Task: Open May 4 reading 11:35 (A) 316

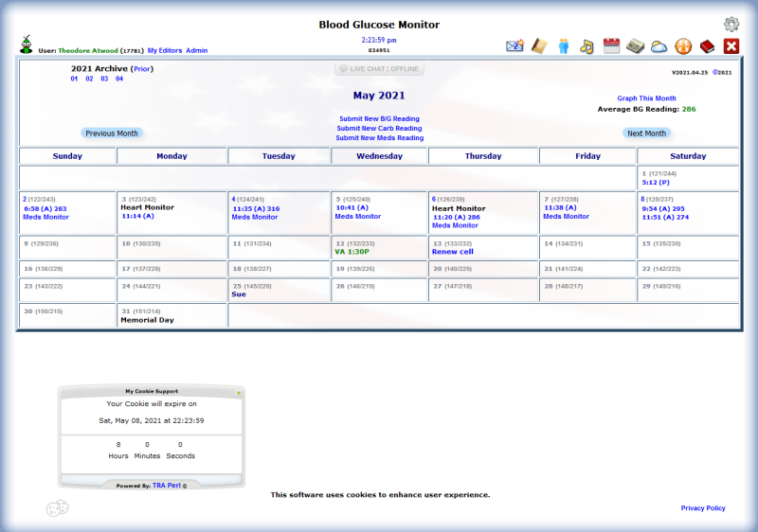Action: [256, 209]
